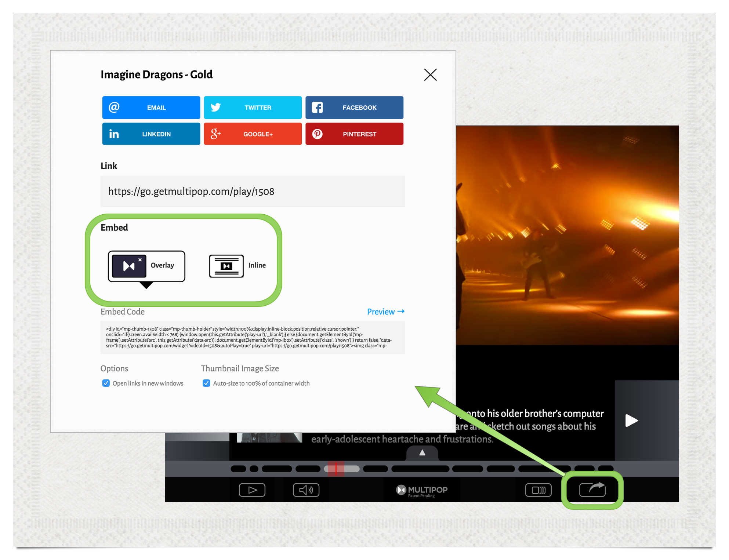This screenshot has width=729, height=560.
Task: Select the share link URL field
Action: 253,192
